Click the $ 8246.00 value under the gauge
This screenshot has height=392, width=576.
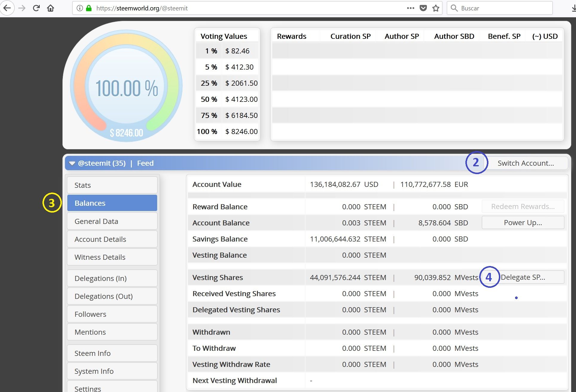point(126,133)
